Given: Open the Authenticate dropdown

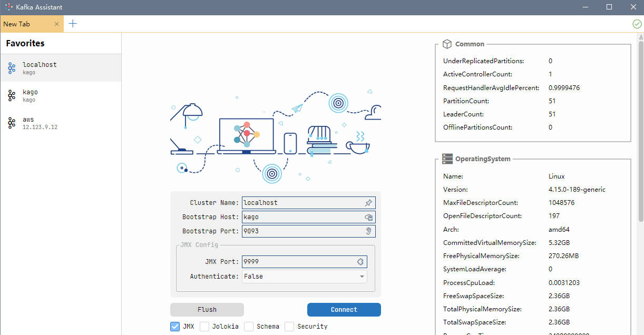Looking at the screenshot, I should [305, 277].
